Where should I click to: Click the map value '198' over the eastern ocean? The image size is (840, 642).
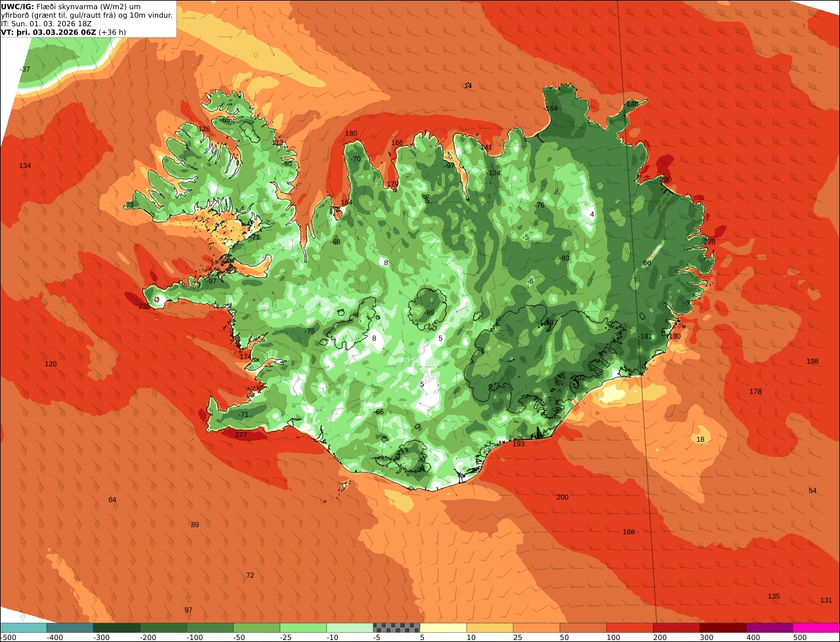(x=812, y=361)
